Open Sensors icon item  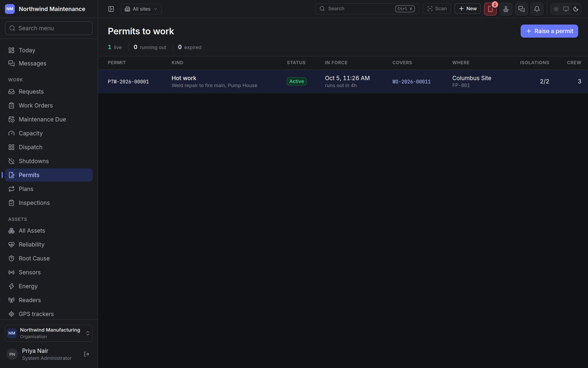[x=49, y=272]
